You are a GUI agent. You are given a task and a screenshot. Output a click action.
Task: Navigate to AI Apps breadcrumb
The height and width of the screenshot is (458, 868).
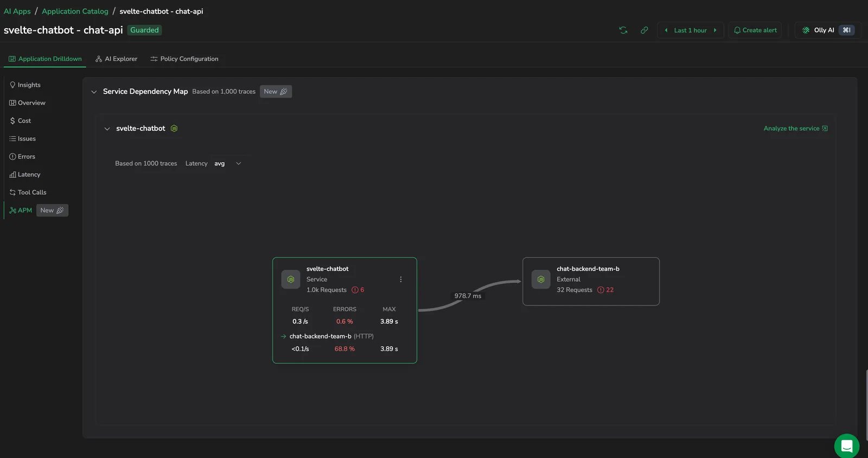(17, 11)
